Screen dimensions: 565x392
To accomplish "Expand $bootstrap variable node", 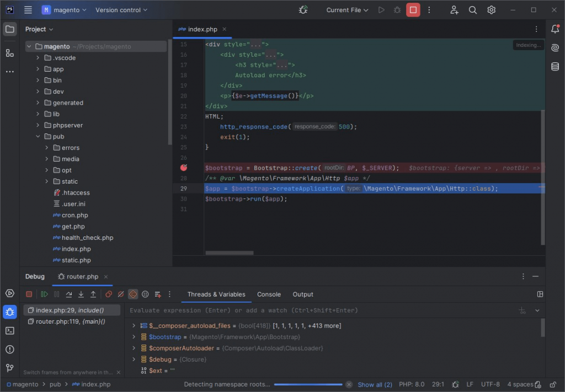I will pyautogui.click(x=134, y=337).
